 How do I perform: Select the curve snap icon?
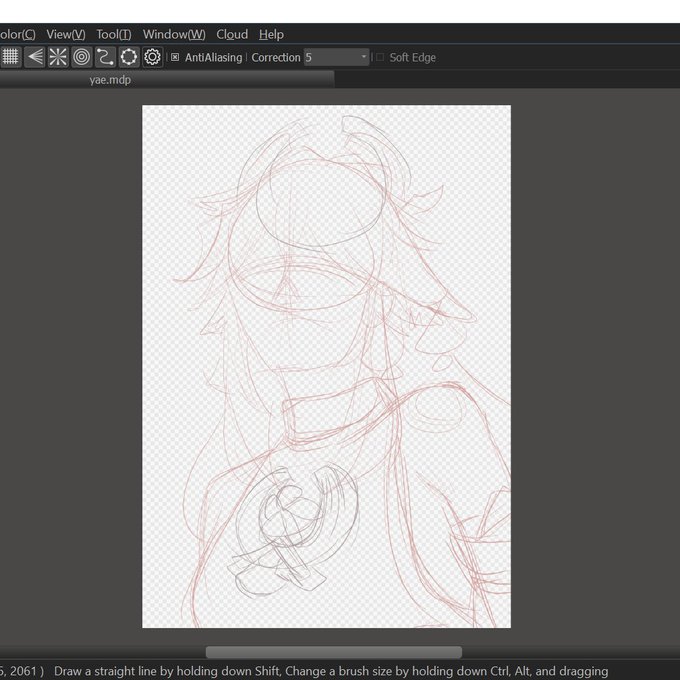tap(105, 57)
